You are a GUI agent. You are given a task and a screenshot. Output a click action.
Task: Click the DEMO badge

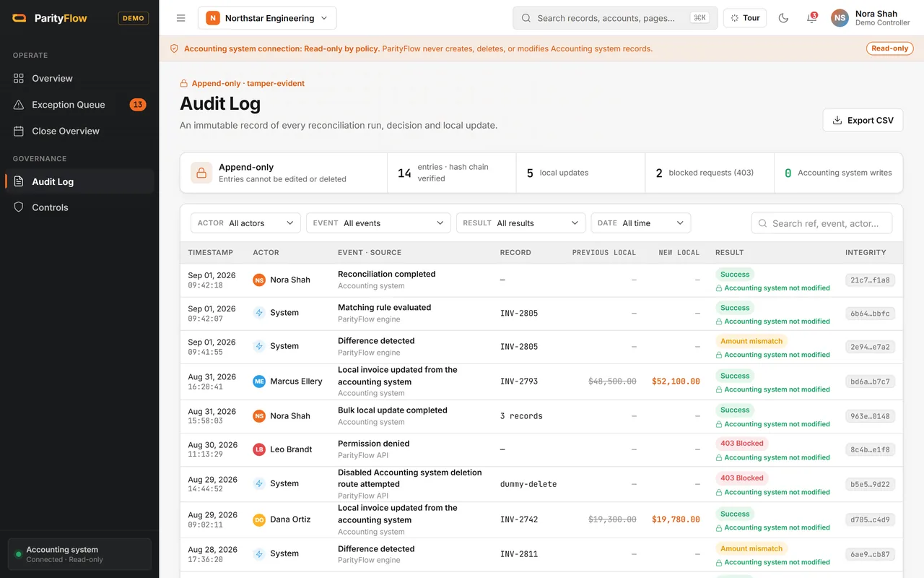[134, 18]
